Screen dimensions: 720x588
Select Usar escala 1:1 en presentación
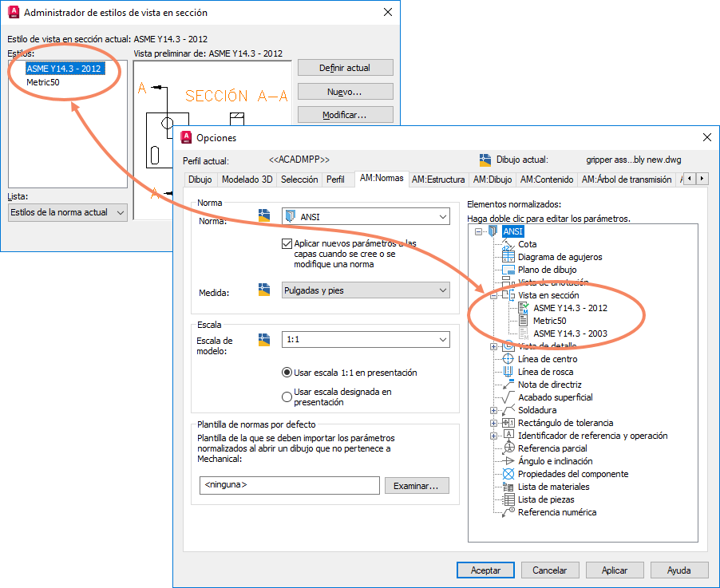[287, 373]
